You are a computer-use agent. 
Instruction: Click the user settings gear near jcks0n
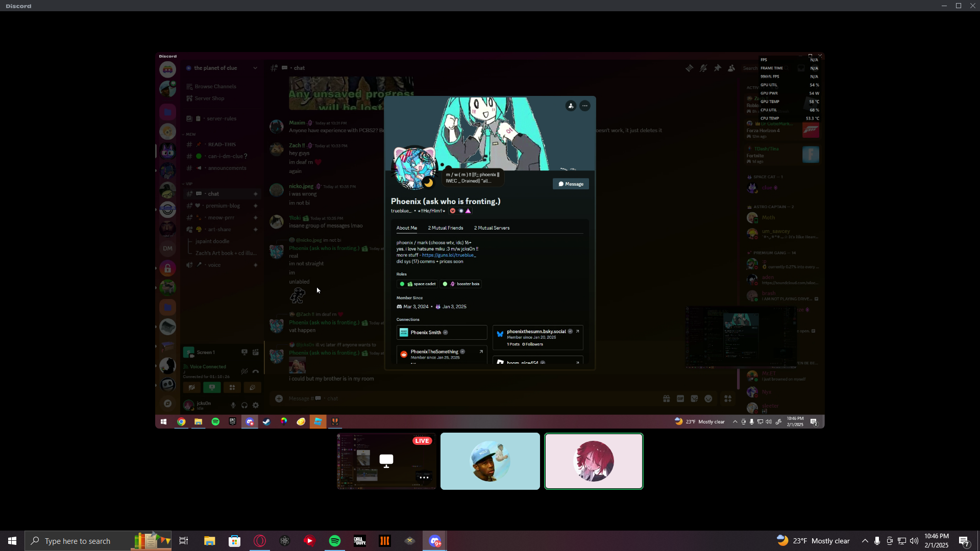tap(256, 405)
